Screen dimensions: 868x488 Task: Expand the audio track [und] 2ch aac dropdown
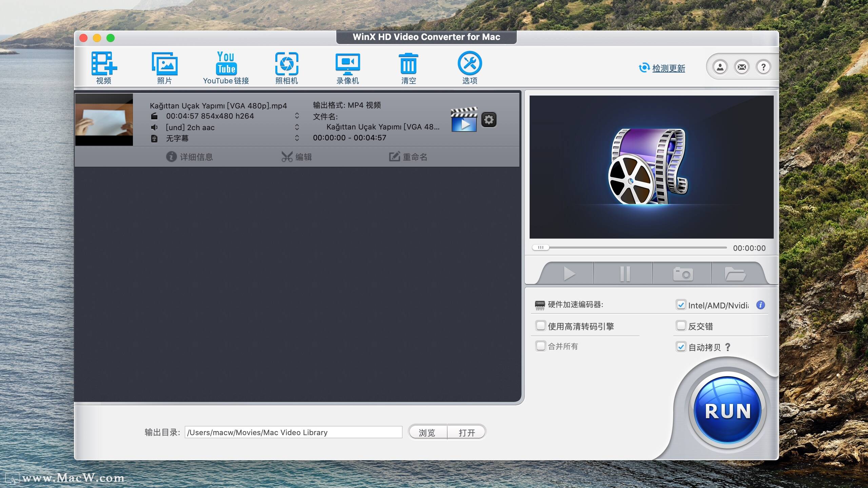tap(298, 127)
